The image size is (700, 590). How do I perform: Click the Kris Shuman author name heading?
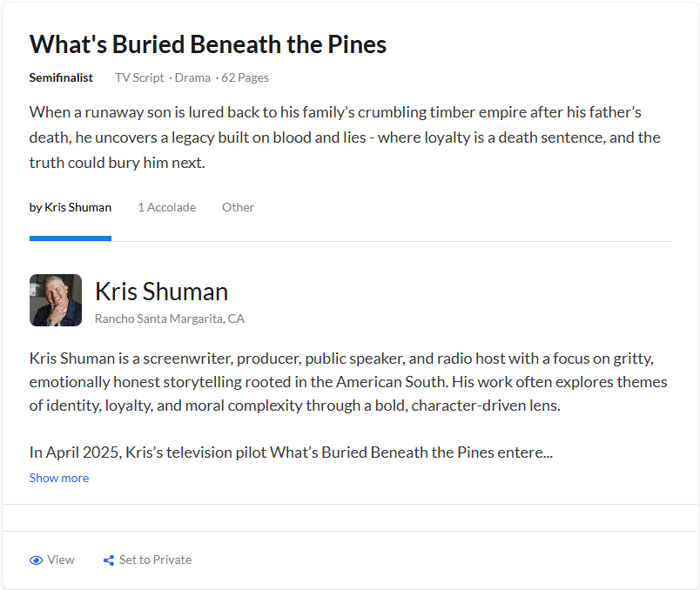coord(161,292)
